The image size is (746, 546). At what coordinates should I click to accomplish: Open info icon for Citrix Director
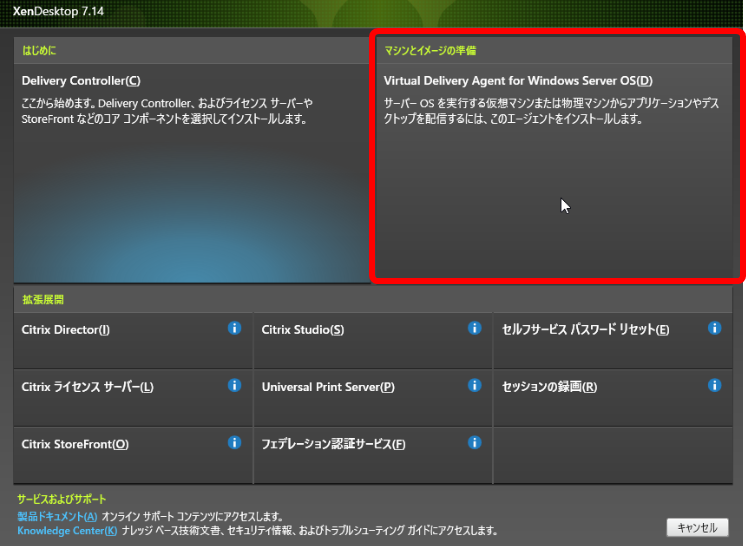click(x=234, y=328)
